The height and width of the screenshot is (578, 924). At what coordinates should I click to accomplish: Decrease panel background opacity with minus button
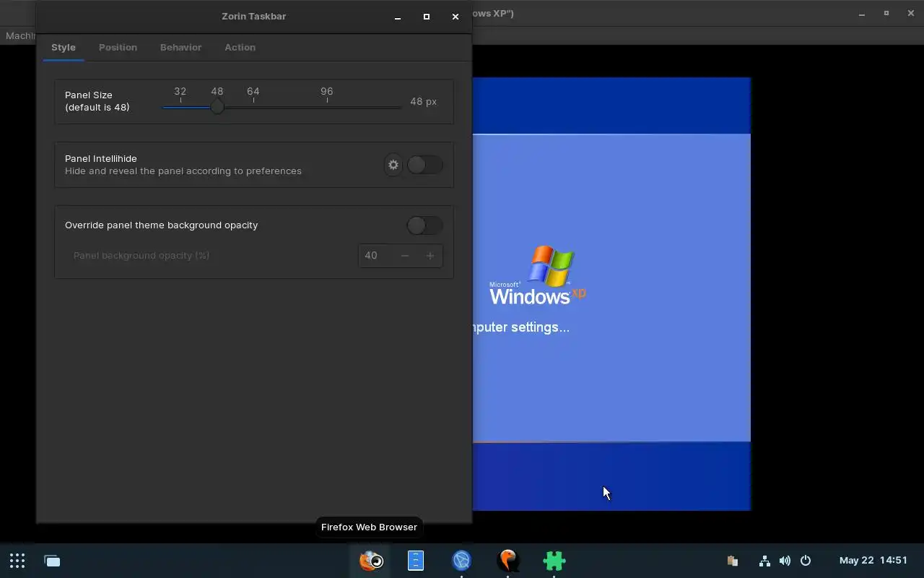[x=405, y=255]
